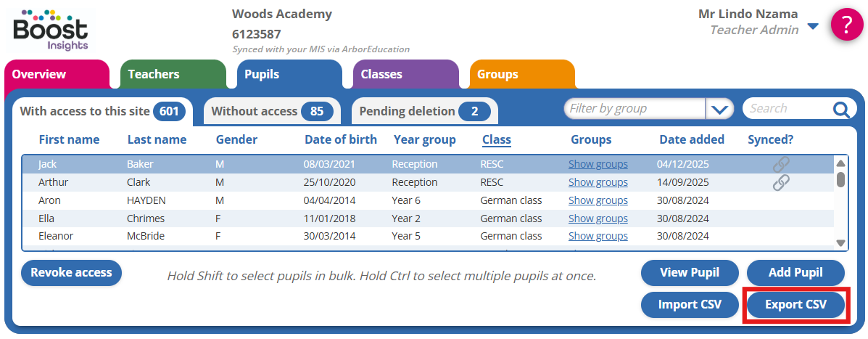Click the sync link icon for Jack Baker
Screen dimensions: 868x339
point(781,165)
